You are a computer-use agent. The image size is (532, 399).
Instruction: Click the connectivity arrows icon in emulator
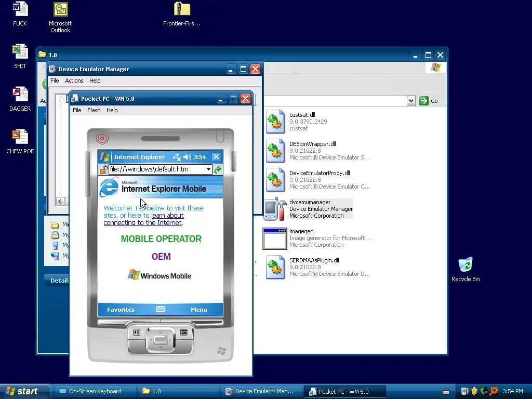coord(177,157)
